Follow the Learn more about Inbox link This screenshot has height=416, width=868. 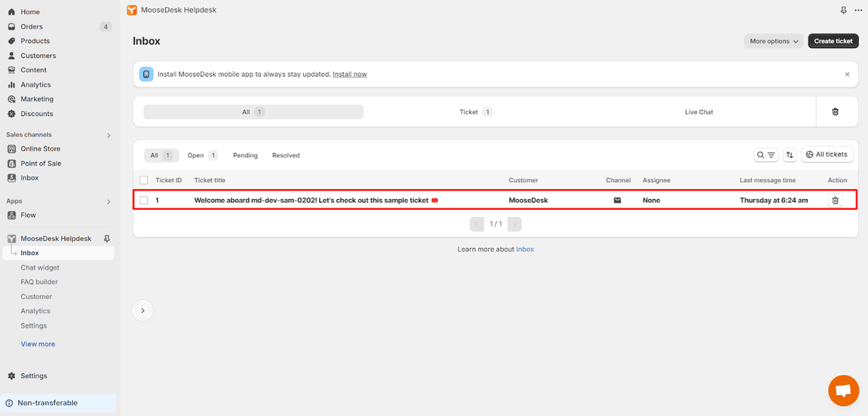coord(525,249)
